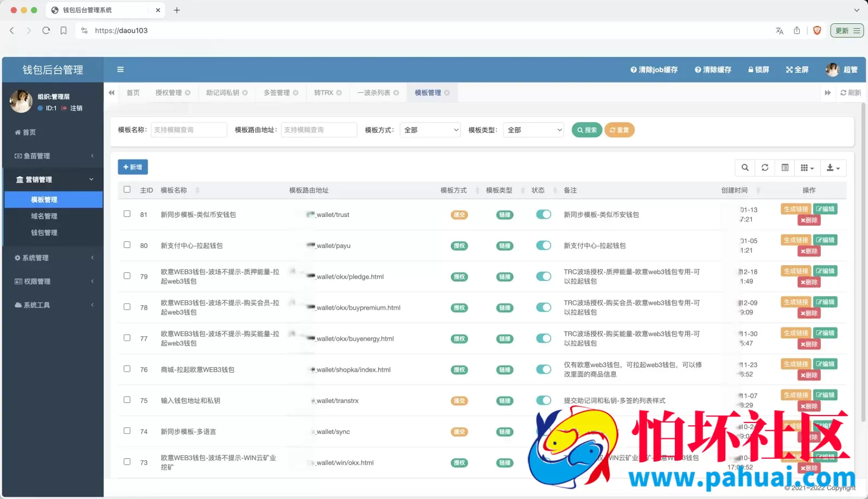Image resolution: width=868 pixels, height=499 pixels.
Task: Refresh the table with the circular arrows icon
Action: (765, 168)
